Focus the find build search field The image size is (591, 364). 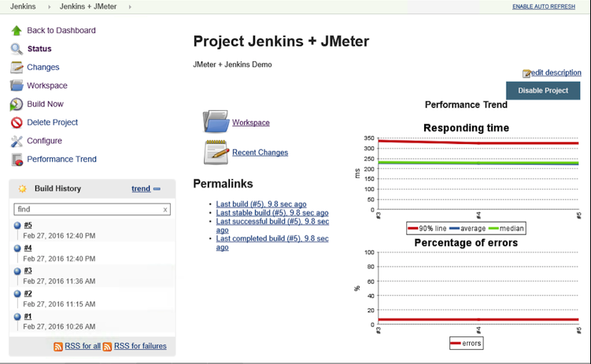(92, 209)
